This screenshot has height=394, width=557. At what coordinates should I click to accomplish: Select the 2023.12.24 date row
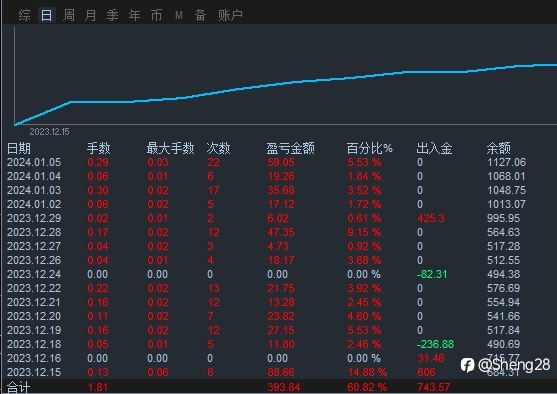point(34,274)
